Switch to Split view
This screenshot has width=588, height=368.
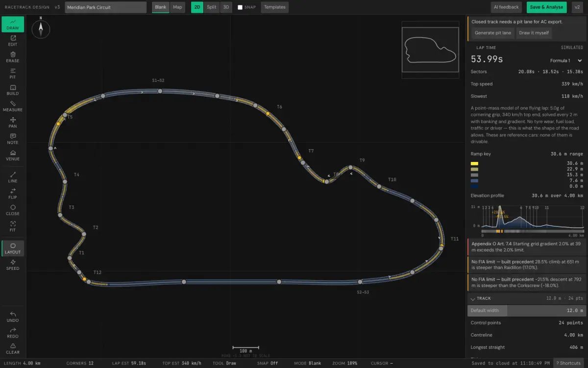click(x=212, y=7)
